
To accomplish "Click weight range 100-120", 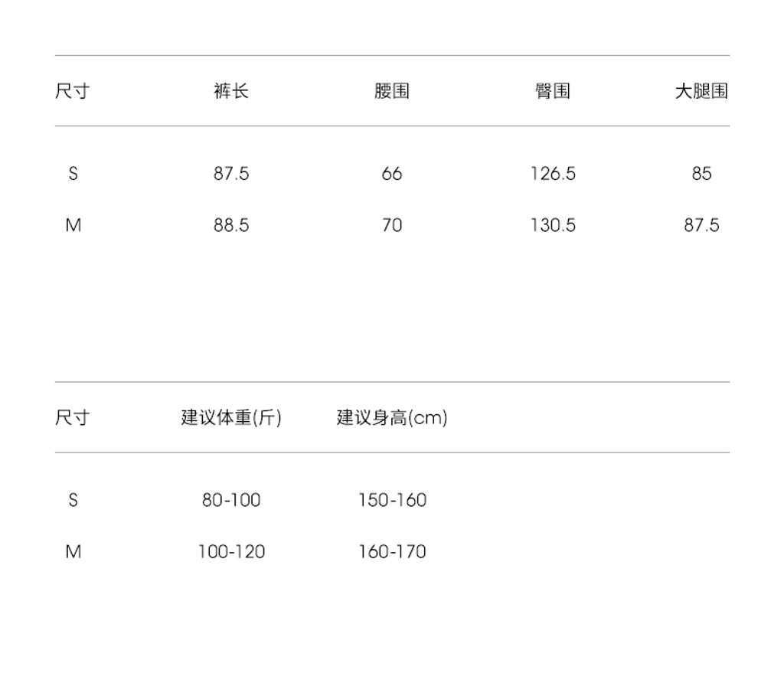I will [x=231, y=551].
